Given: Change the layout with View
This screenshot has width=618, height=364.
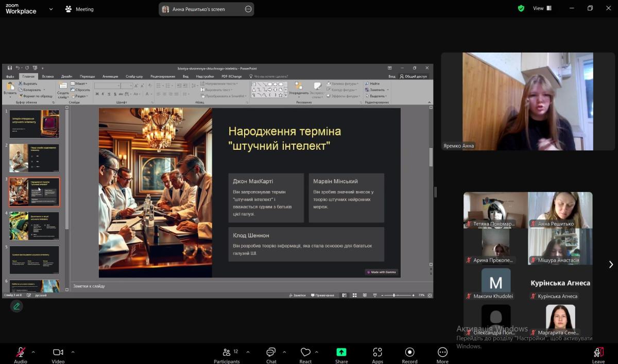Looking at the screenshot, I should click(x=542, y=9).
